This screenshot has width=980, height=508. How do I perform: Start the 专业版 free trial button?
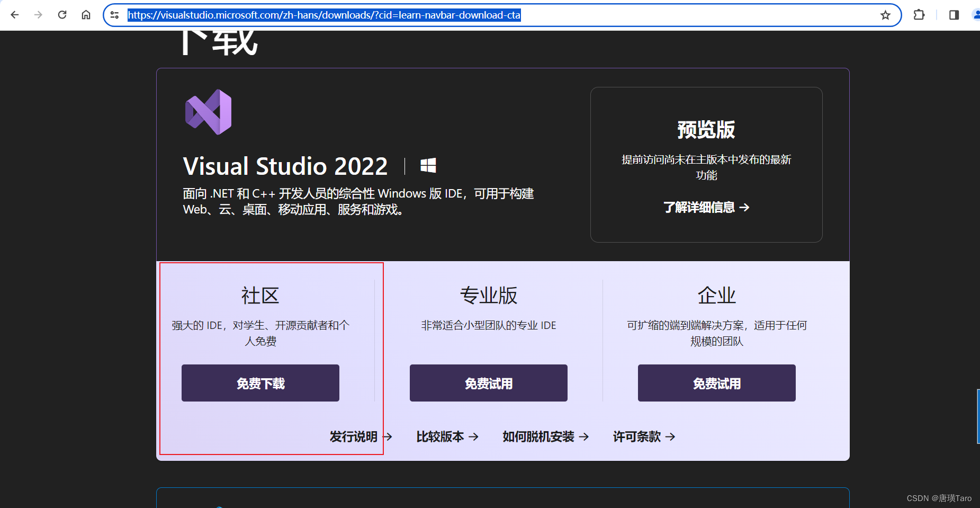click(489, 383)
